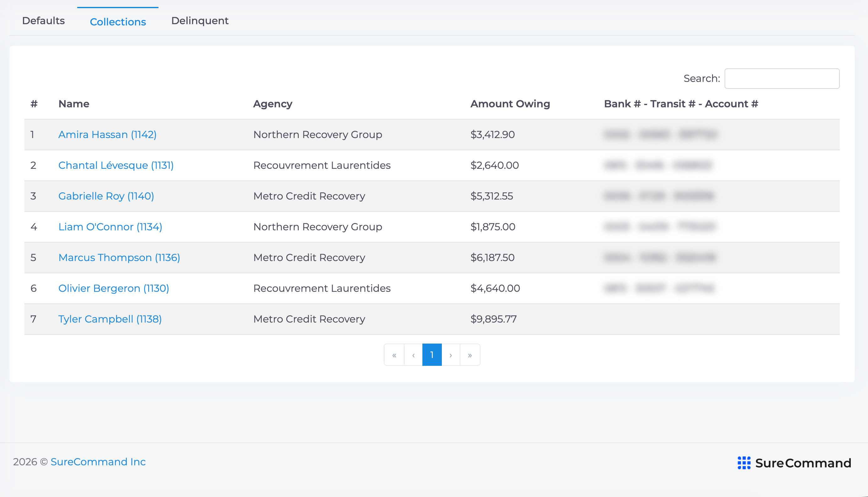Click Tyler Campbell's Metro Credit Recovery cell
868x497 pixels.
tap(309, 319)
